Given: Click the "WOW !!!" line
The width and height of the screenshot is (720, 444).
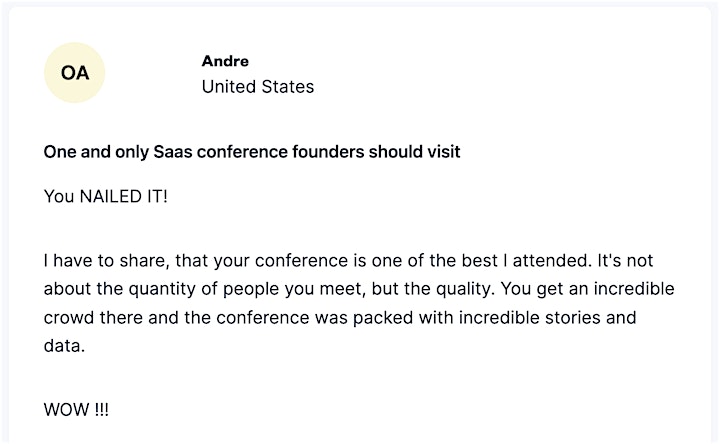Looking at the screenshot, I should tap(76, 410).
